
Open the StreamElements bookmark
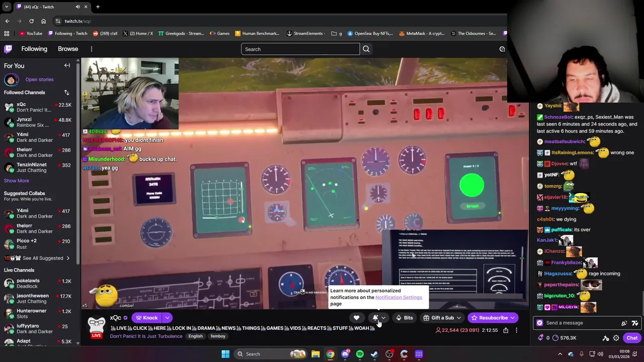[x=305, y=34]
